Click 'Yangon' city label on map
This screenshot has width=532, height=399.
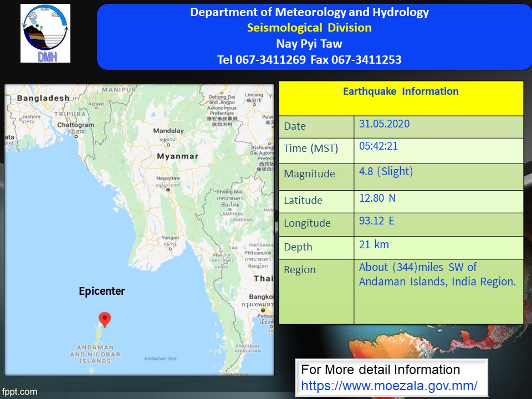pos(170,238)
